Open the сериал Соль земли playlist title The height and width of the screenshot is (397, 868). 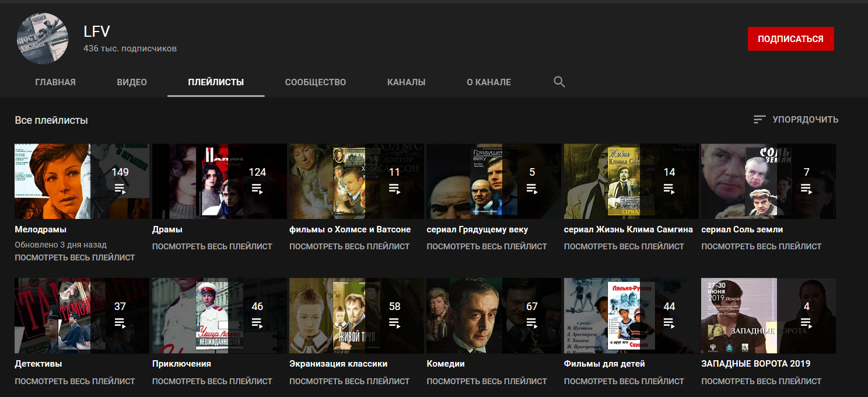pos(742,229)
